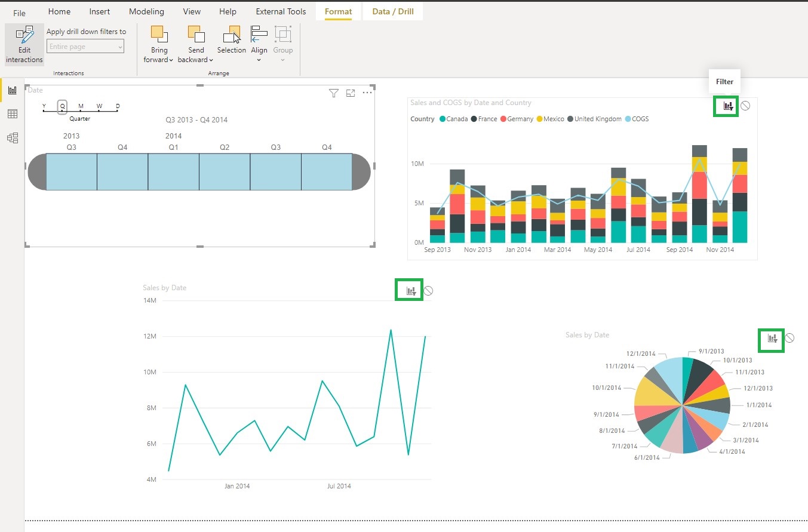Open the External Tools tab
The width and height of the screenshot is (808, 532).
pyautogui.click(x=281, y=11)
